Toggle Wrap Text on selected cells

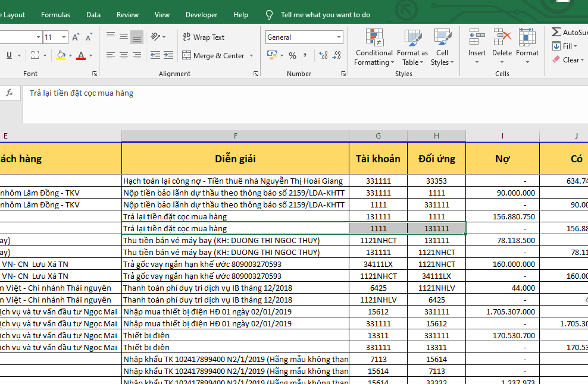click(x=203, y=37)
